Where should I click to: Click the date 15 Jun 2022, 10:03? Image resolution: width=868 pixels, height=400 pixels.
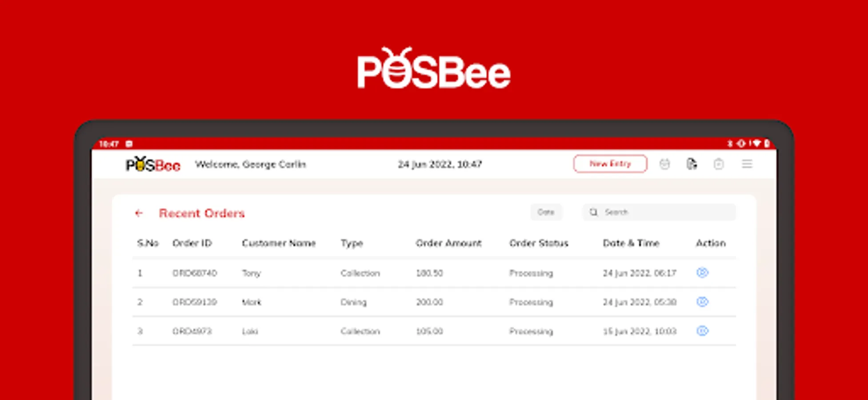pos(640,331)
